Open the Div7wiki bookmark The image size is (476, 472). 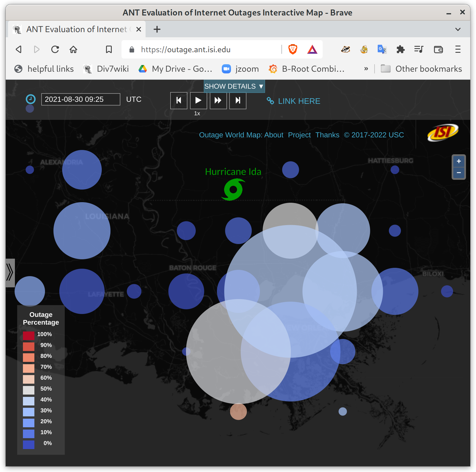(x=106, y=69)
